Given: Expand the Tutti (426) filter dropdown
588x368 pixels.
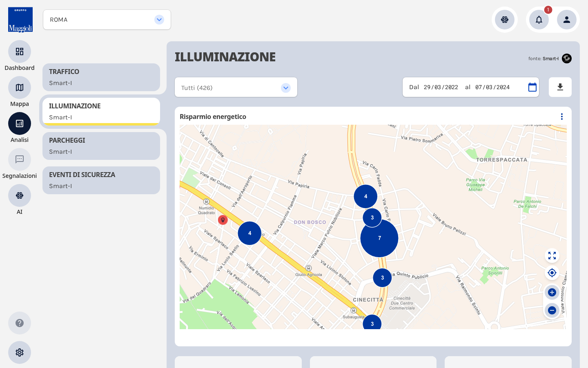Looking at the screenshot, I should (x=236, y=88).
